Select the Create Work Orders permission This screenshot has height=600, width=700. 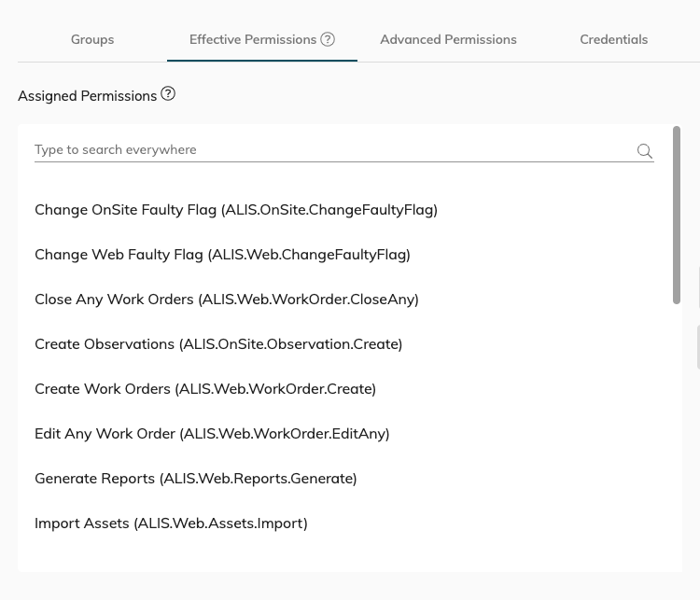[x=205, y=389]
